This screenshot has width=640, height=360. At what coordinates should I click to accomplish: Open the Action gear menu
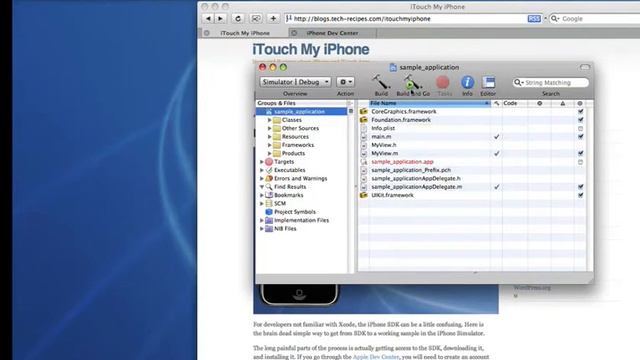click(x=345, y=82)
